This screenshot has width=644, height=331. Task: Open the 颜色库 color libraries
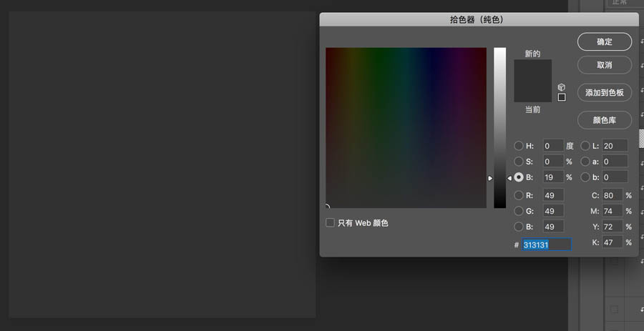click(604, 120)
